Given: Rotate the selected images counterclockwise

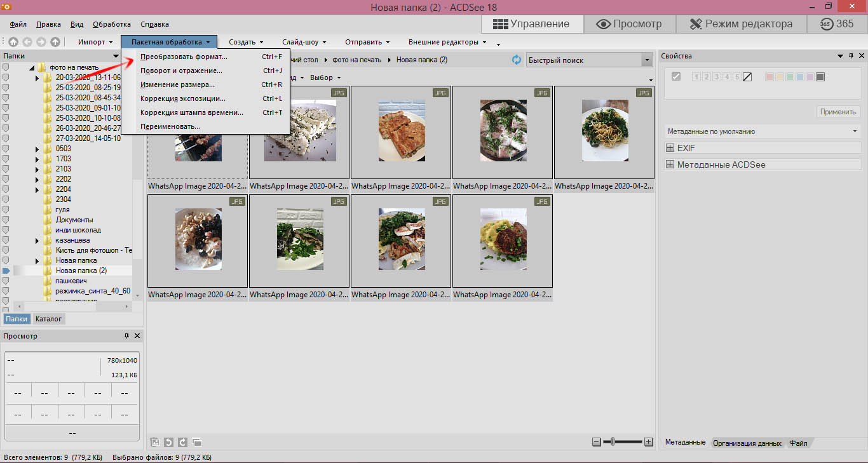Looking at the screenshot, I should pyautogui.click(x=168, y=442).
